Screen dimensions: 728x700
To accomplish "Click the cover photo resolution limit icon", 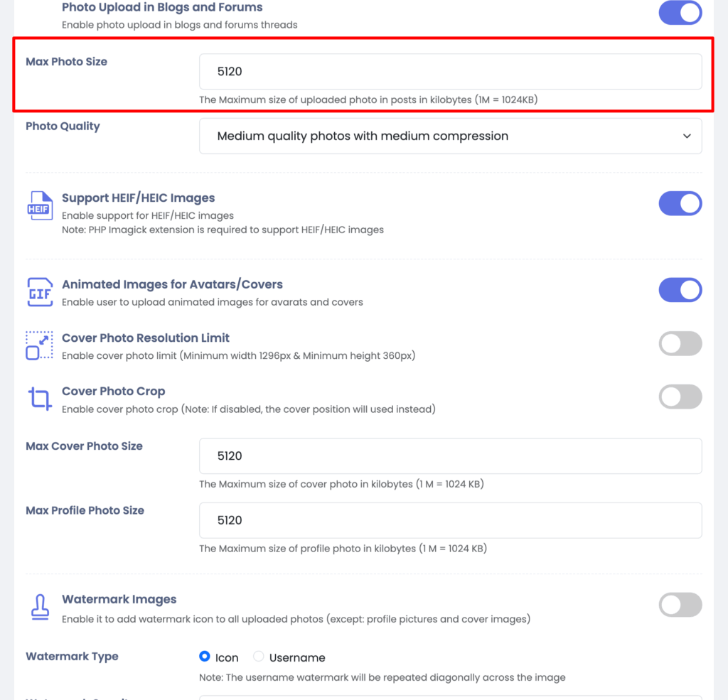I will tap(40, 345).
